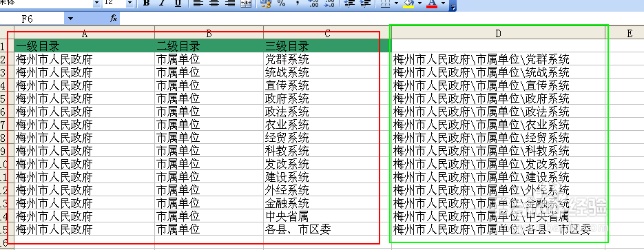Select header cell 二级目录
This screenshot has height=250, width=644.
click(209, 45)
